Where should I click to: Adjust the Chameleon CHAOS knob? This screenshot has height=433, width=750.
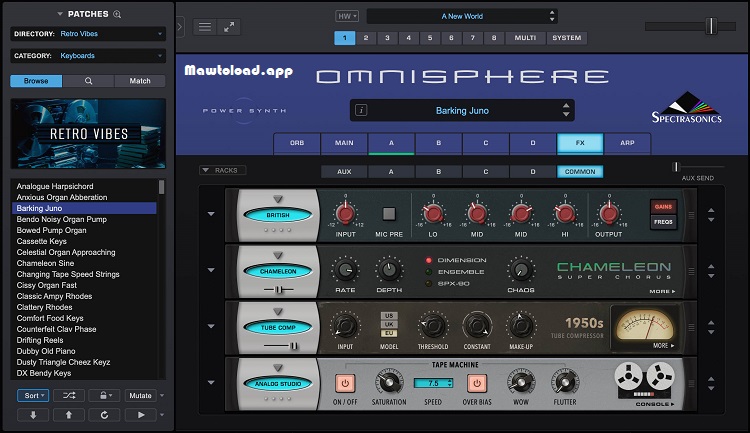pyautogui.click(x=520, y=270)
